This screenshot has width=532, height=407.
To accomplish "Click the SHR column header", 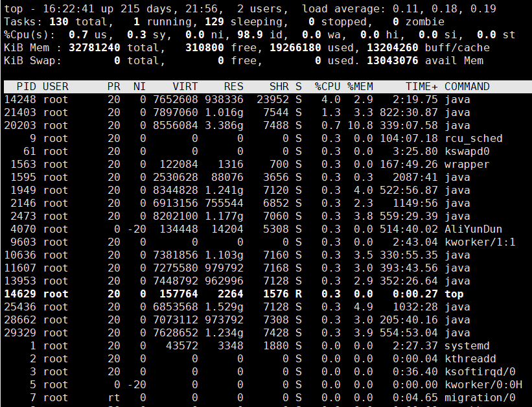I will point(279,87).
